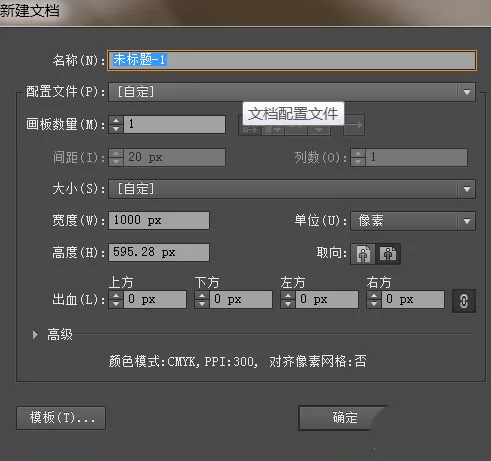
Task: Open the 大小 size dropdown
Action: [292, 189]
